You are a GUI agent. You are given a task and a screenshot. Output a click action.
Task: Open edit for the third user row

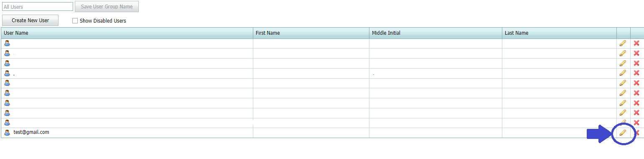[x=623, y=63]
